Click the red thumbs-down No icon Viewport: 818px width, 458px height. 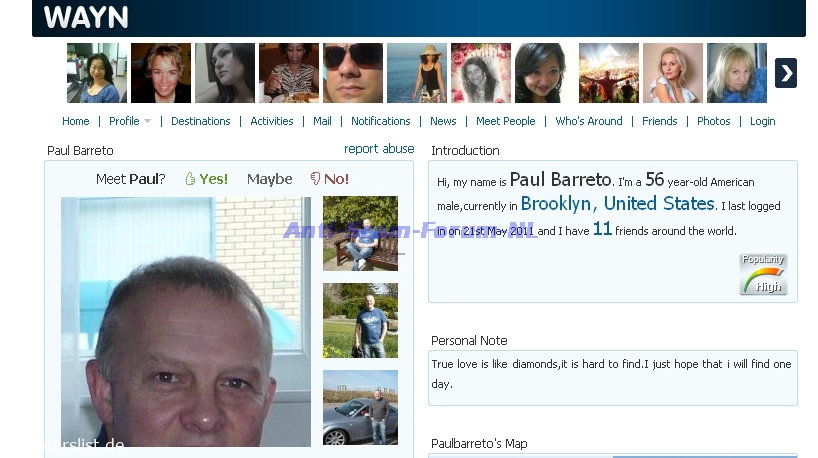point(315,179)
